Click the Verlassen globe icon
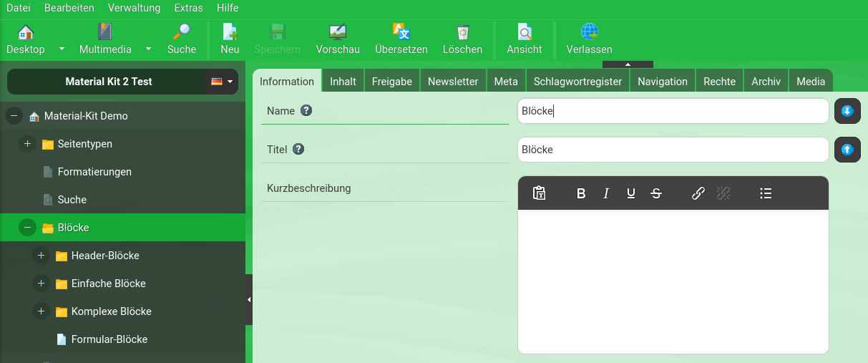Image resolution: width=868 pixels, height=363 pixels. click(x=589, y=33)
